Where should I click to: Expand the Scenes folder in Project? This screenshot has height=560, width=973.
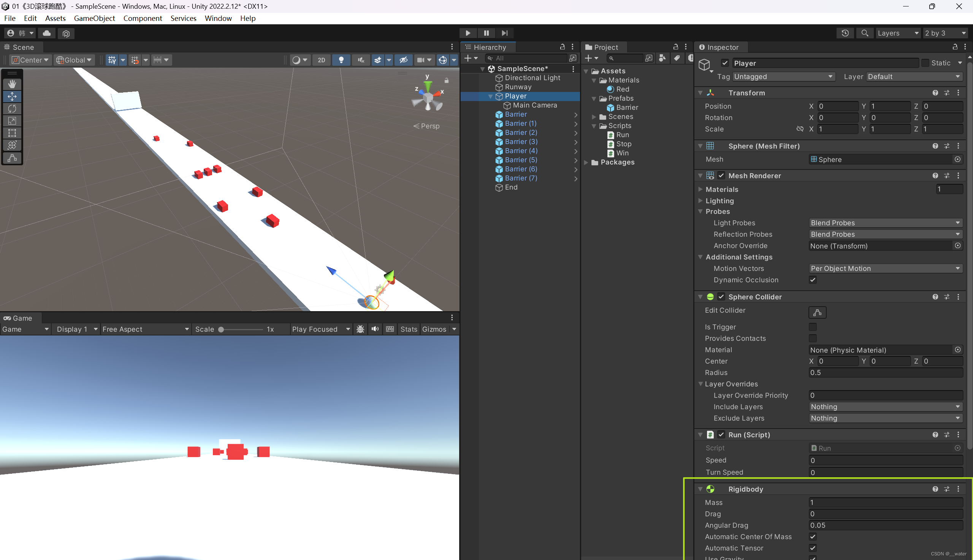pyautogui.click(x=594, y=117)
